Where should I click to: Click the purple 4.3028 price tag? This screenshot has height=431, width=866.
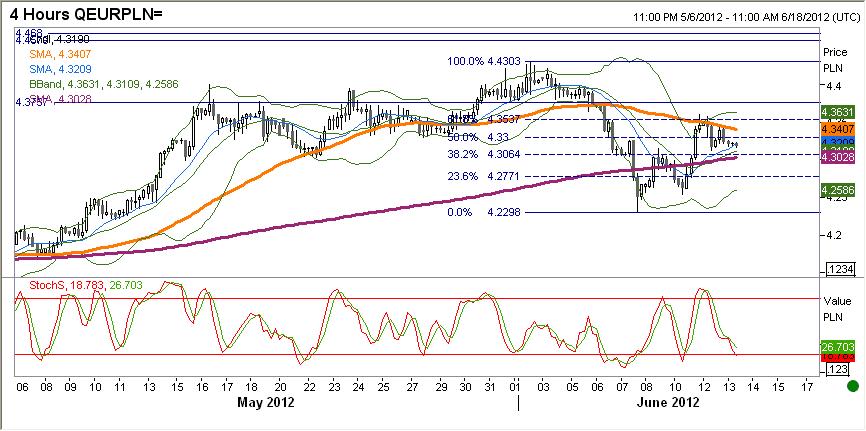click(838, 158)
